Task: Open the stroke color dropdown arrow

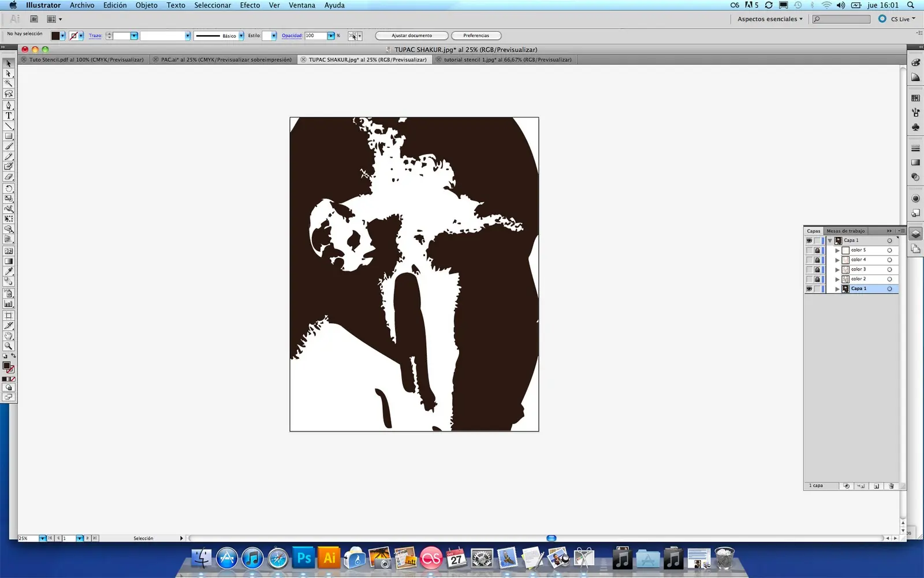Action: [x=81, y=36]
